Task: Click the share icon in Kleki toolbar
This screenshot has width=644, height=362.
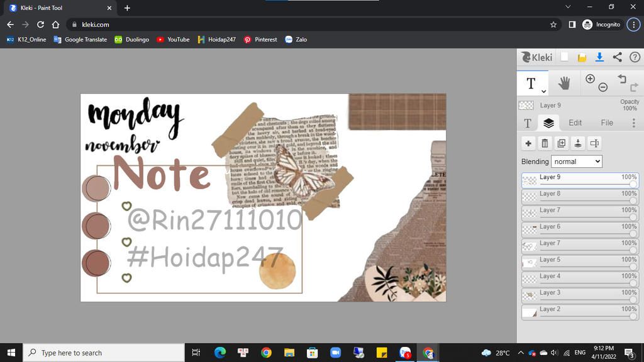Action: click(x=618, y=57)
